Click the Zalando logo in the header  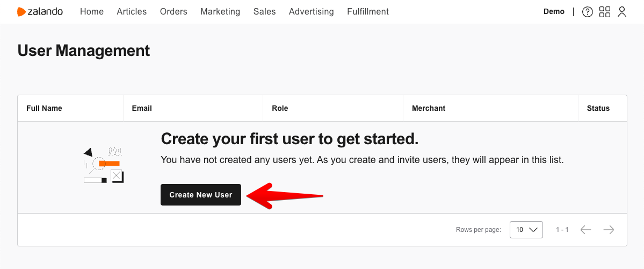tap(40, 12)
